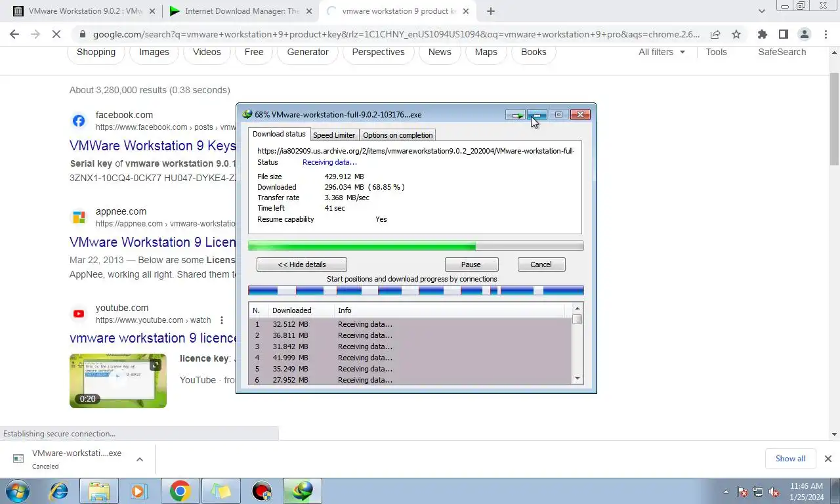Open Windows Explorer from taskbar
This screenshot has width=840, height=504.
[x=99, y=491]
